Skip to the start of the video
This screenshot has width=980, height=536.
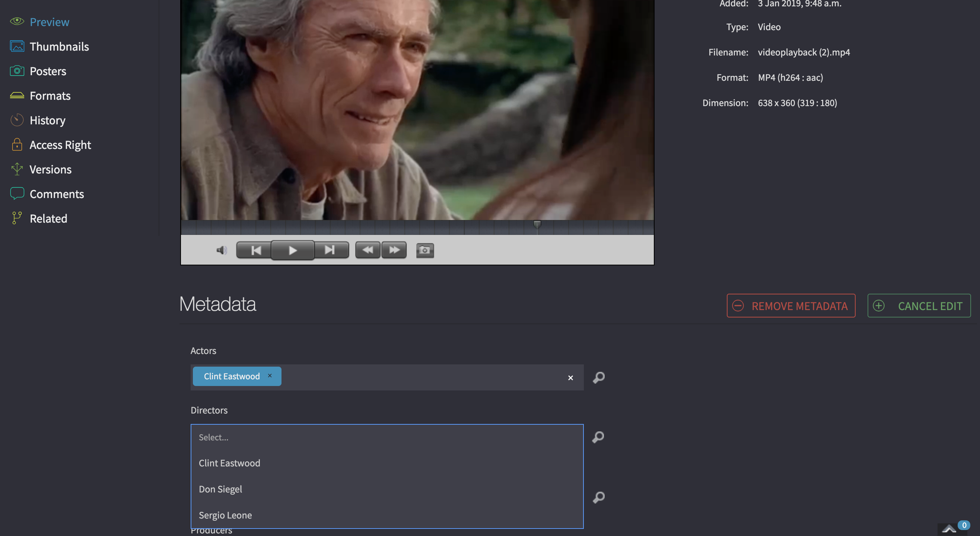pyautogui.click(x=254, y=250)
